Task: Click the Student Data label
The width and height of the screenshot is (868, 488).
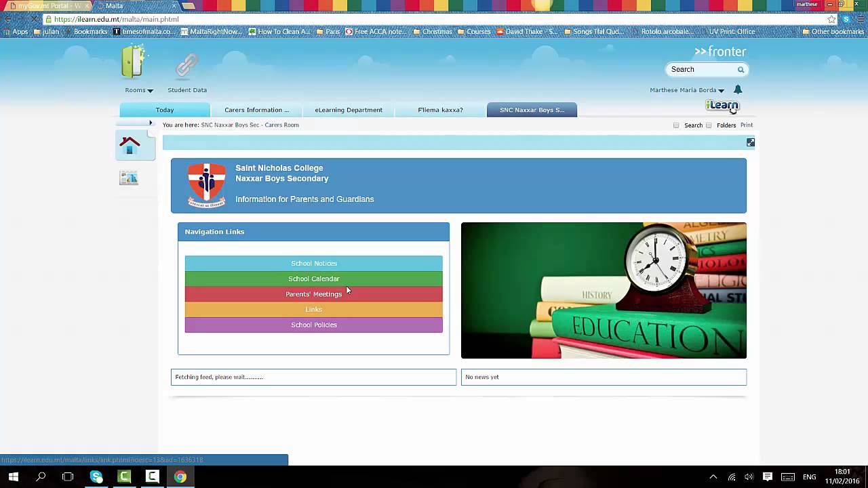Action: (187, 90)
